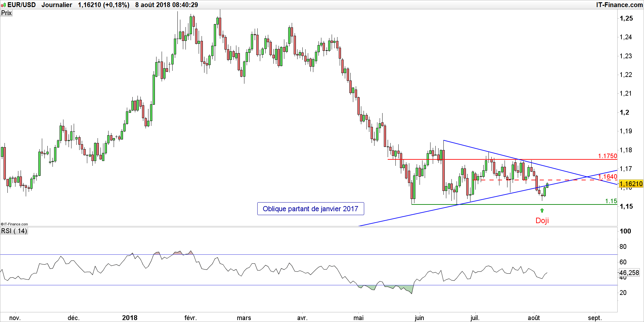Click the date 8 août 2018 08:40:29
The image size is (644, 322).
tap(166, 5)
